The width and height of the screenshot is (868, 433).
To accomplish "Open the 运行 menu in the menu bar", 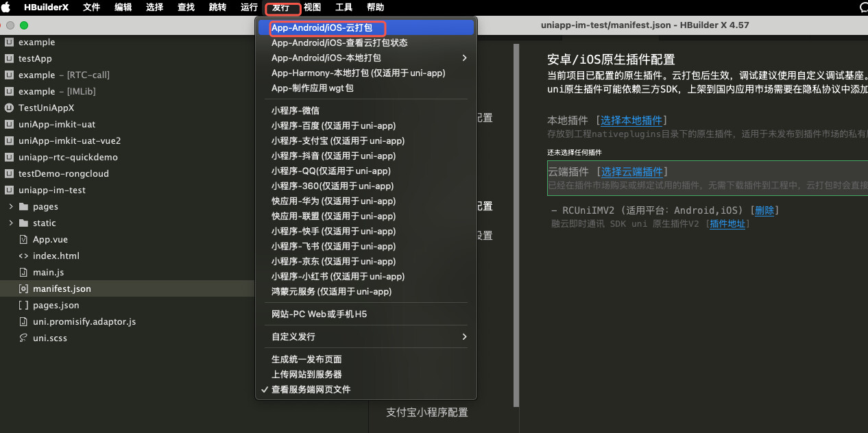I will [250, 8].
